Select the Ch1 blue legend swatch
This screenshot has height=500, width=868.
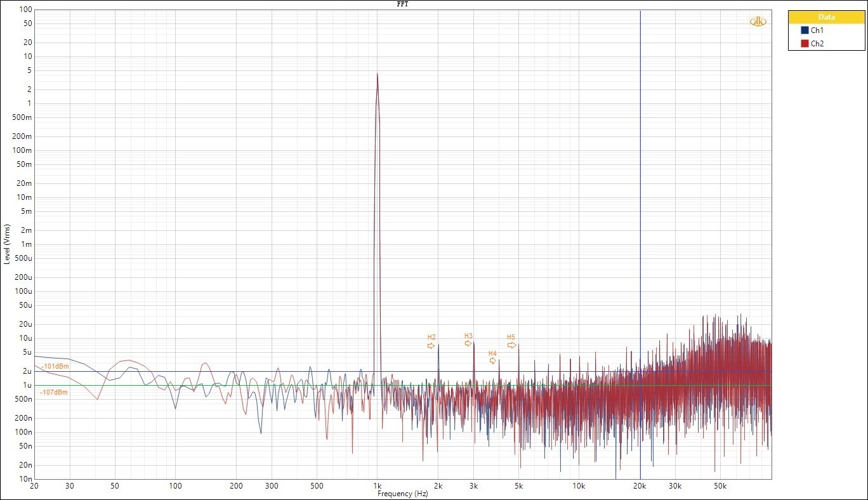(805, 30)
